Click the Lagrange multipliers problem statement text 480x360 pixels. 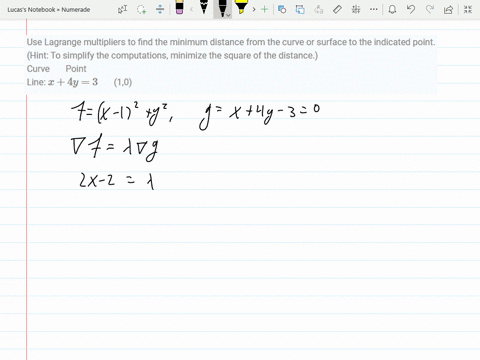tap(231, 42)
